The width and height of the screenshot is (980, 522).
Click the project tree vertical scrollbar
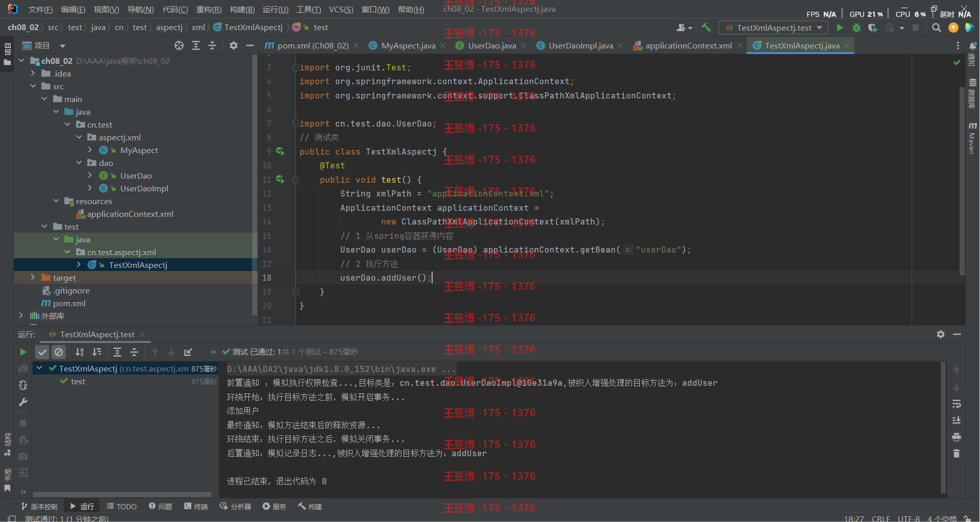pyautogui.click(x=255, y=184)
